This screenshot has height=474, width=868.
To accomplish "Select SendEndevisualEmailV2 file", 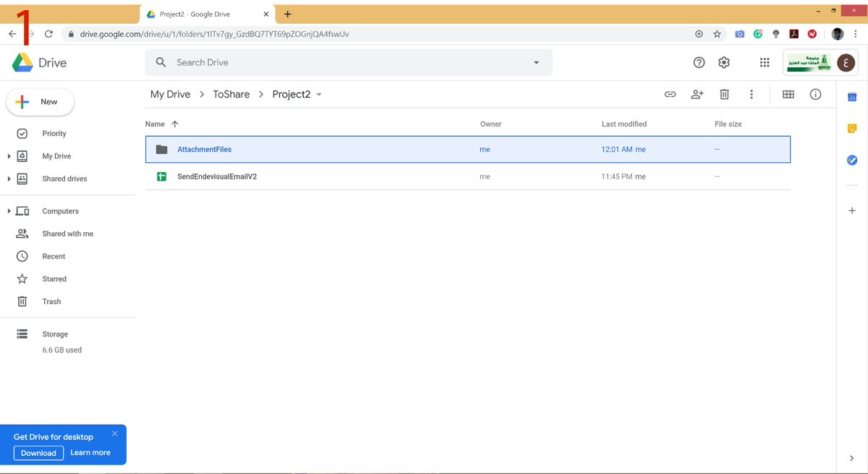I will click(x=468, y=177).
